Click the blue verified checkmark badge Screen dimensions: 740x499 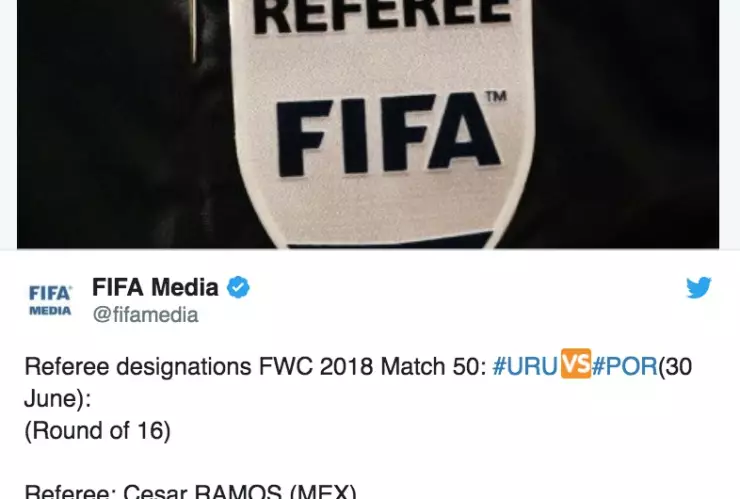[238, 288]
